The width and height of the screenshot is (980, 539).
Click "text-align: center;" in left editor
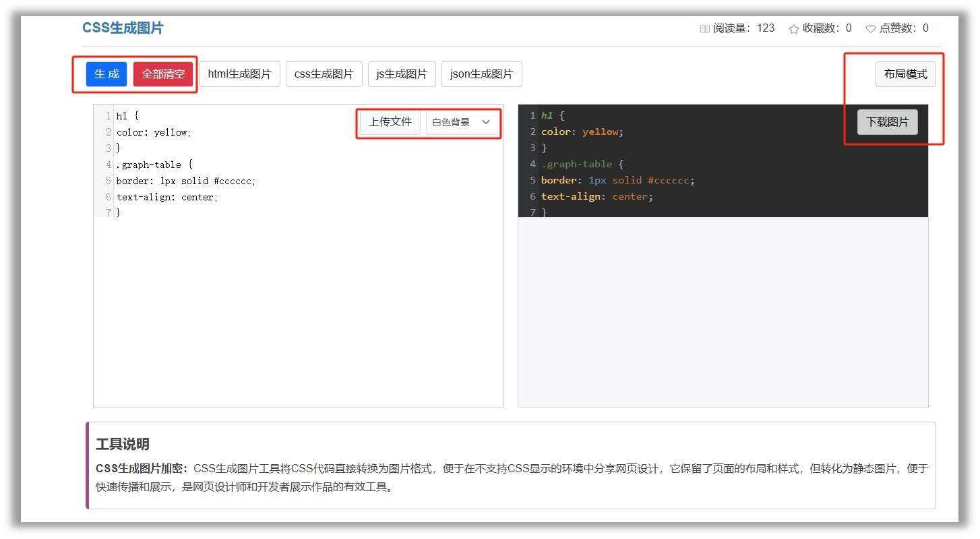click(x=167, y=197)
